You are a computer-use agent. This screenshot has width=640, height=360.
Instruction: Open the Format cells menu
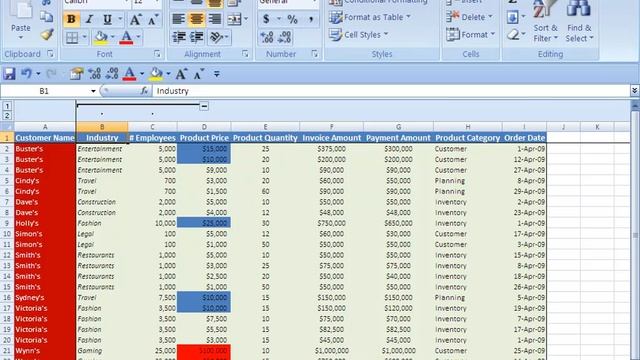click(x=471, y=35)
